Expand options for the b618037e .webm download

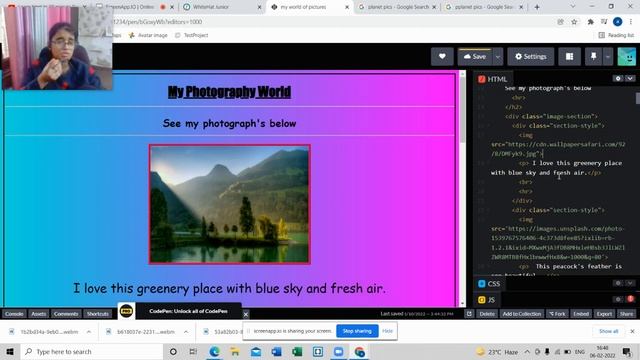(186, 332)
